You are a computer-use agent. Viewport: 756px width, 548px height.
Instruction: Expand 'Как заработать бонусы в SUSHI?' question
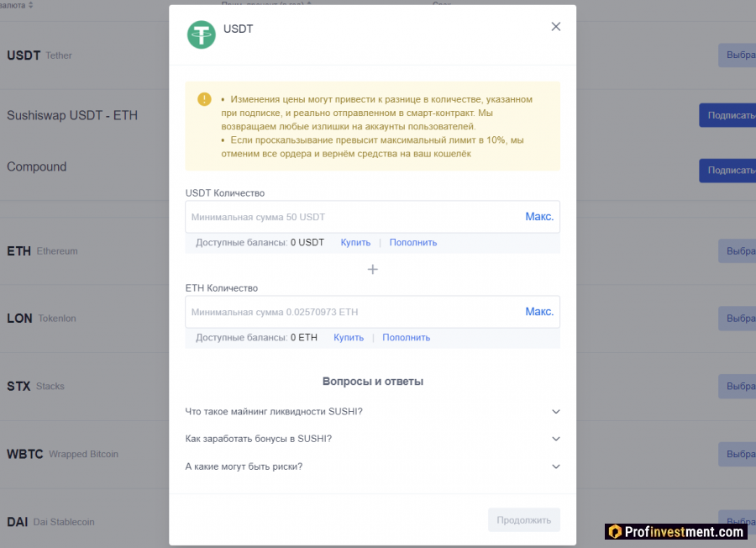tap(373, 439)
